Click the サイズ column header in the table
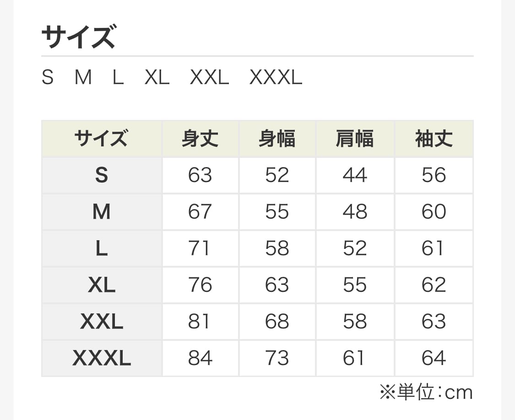Image resolution: width=515 pixels, height=420 pixels. click(101, 139)
